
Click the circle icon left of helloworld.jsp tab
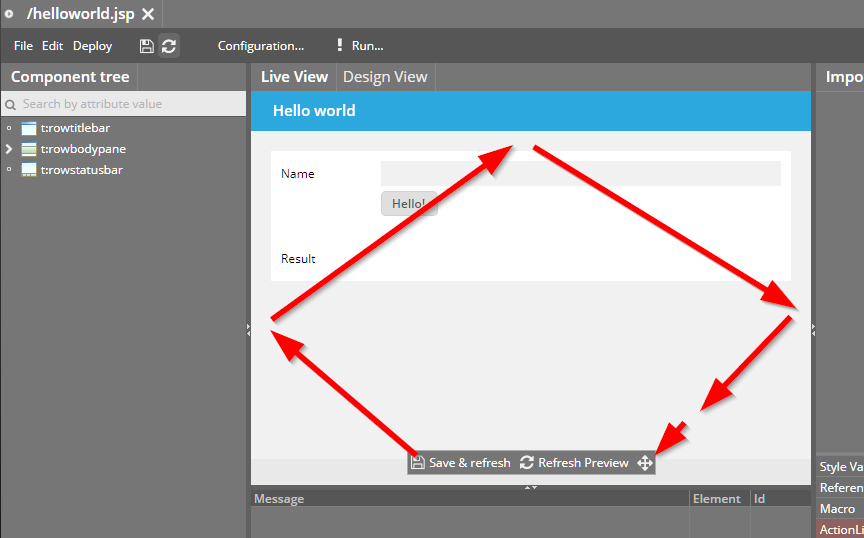9,14
